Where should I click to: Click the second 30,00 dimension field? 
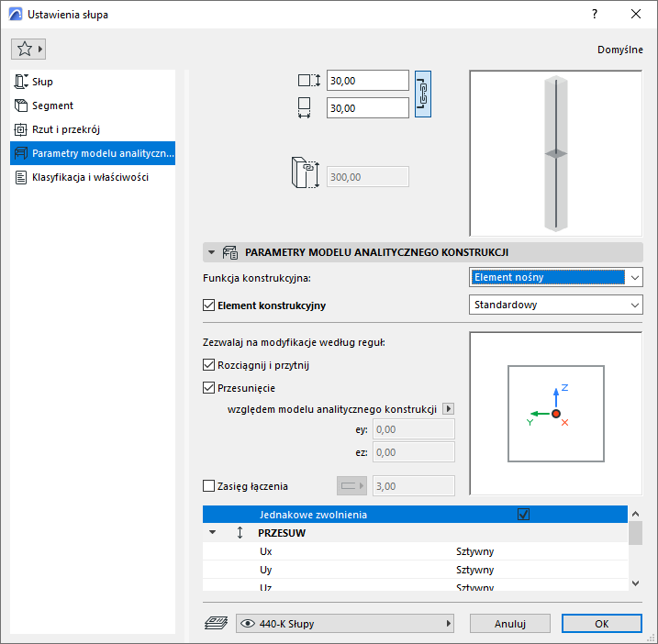pyautogui.click(x=368, y=108)
